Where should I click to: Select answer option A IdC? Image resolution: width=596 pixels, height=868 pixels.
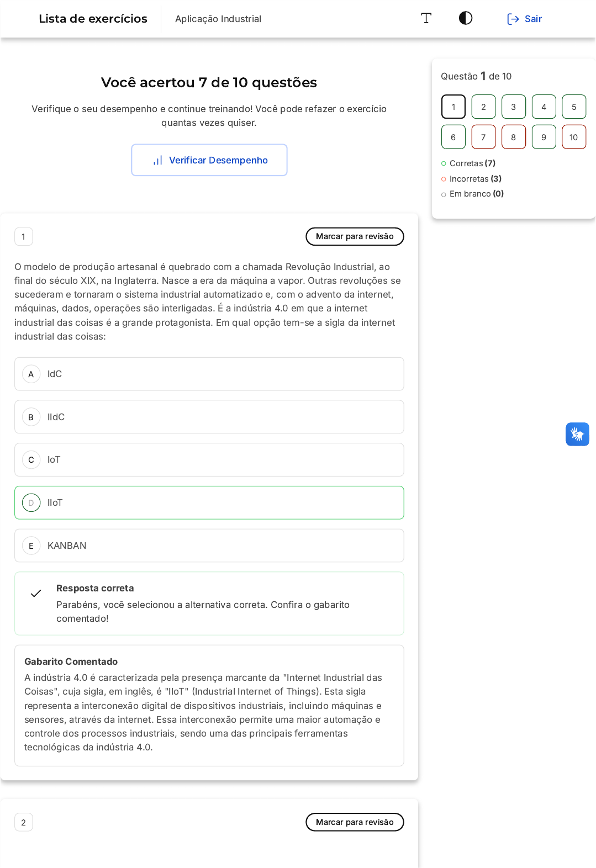point(209,374)
